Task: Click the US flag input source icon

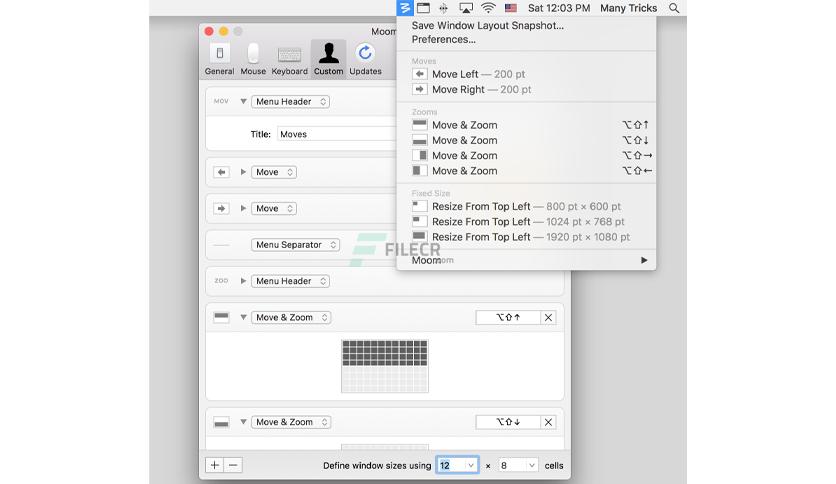Action: point(511,8)
